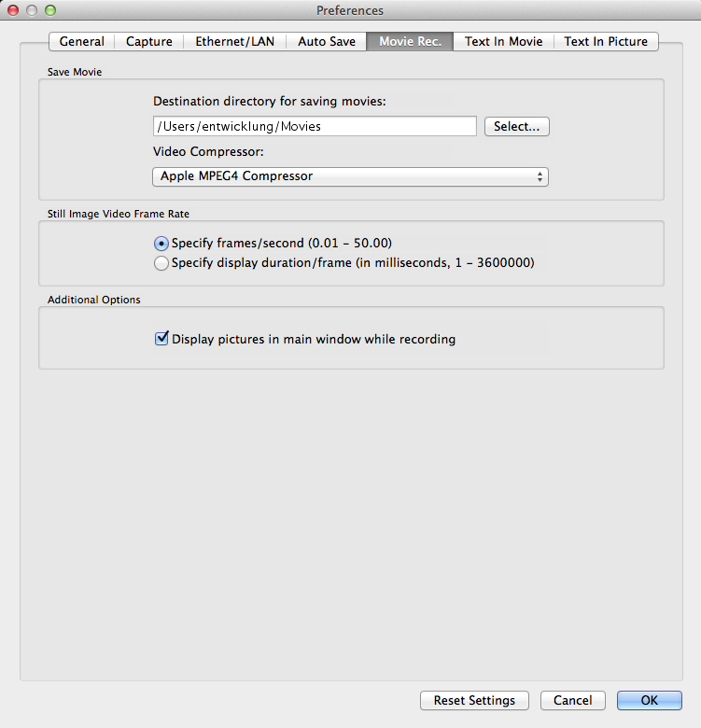Go to the Ethernet/LAN tab

coord(234,42)
